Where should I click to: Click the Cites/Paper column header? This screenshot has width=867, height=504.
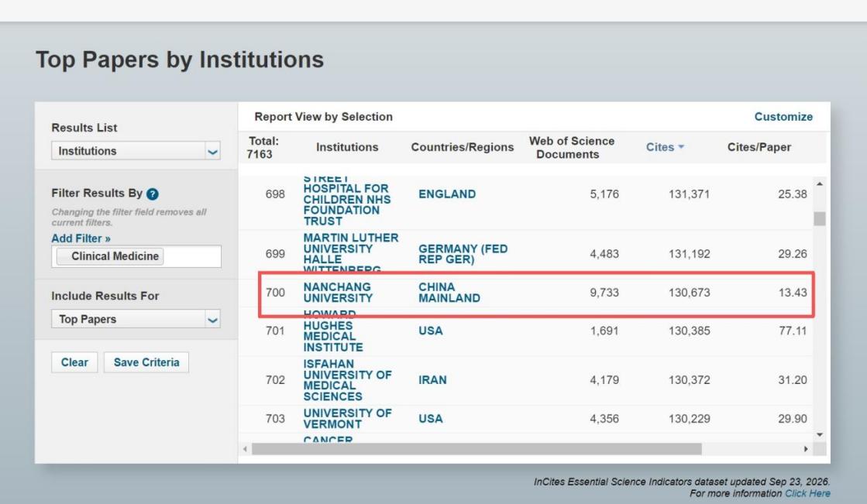pos(759,147)
